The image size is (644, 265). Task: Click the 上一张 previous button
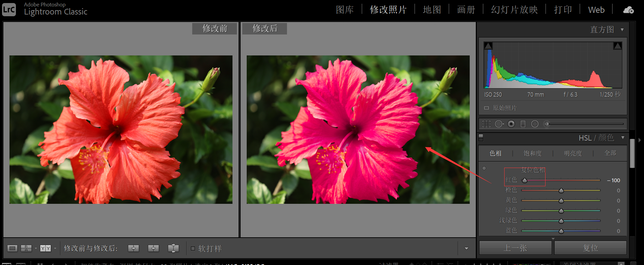(515, 248)
